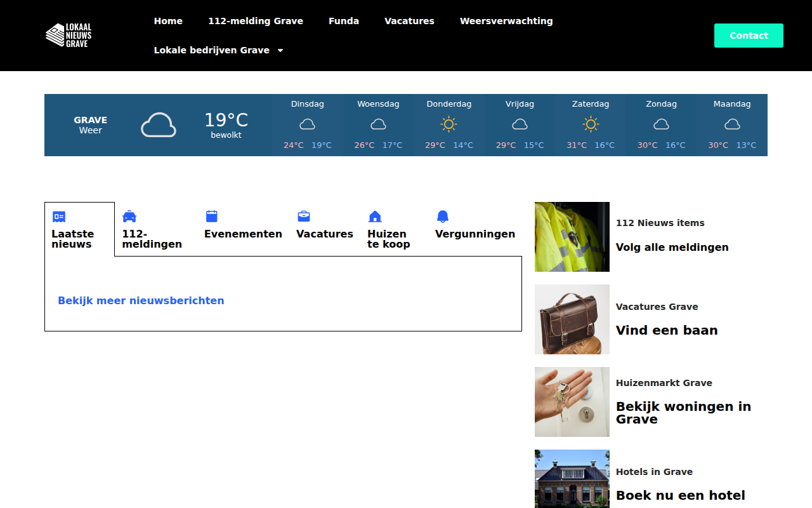
Task: Click the house icon above Huizen te koop
Action: pyautogui.click(x=375, y=217)
